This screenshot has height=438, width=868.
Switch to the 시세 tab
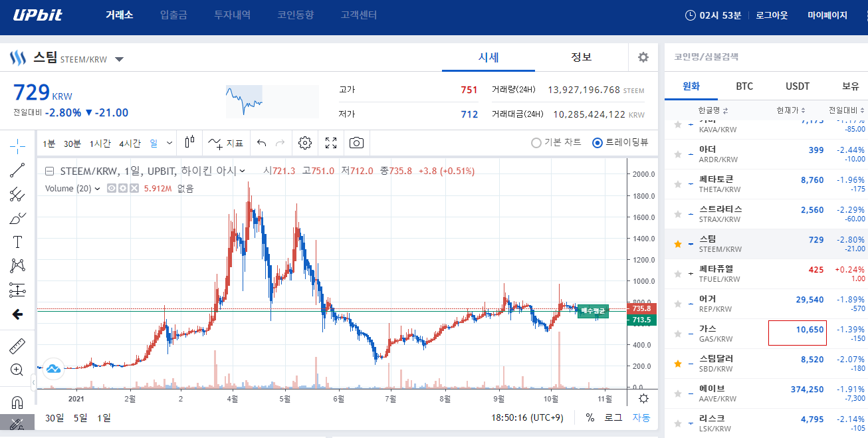coord(488,57)
